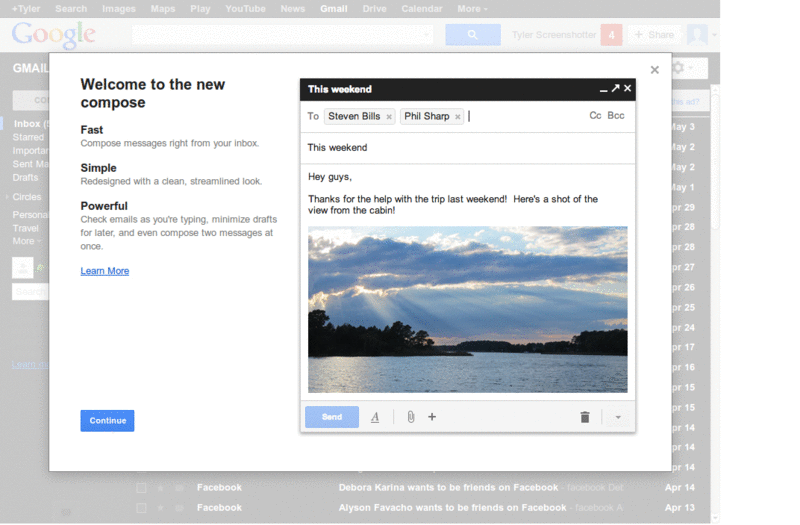The height and width of the screenshot is (525, 800).
Task: Select checkbox for Alyson Favacho Facebook email
Action: click(x=141, y=508)
